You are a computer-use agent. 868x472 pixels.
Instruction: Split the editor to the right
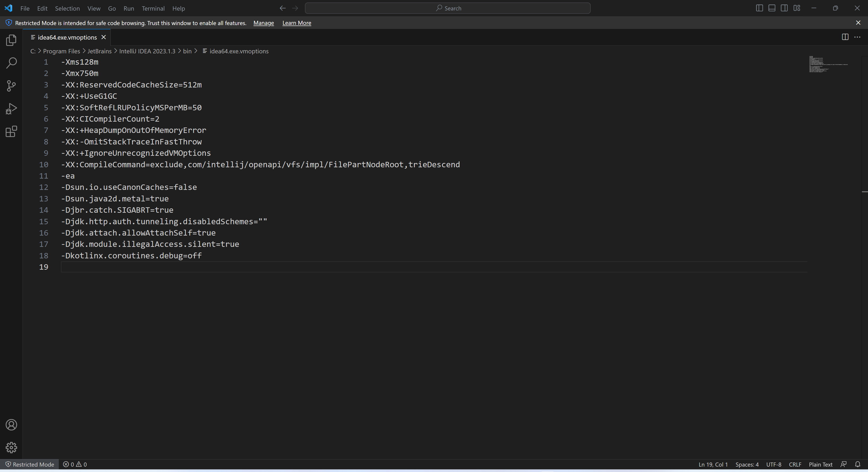pyautogui.click(x=845, y=37)
